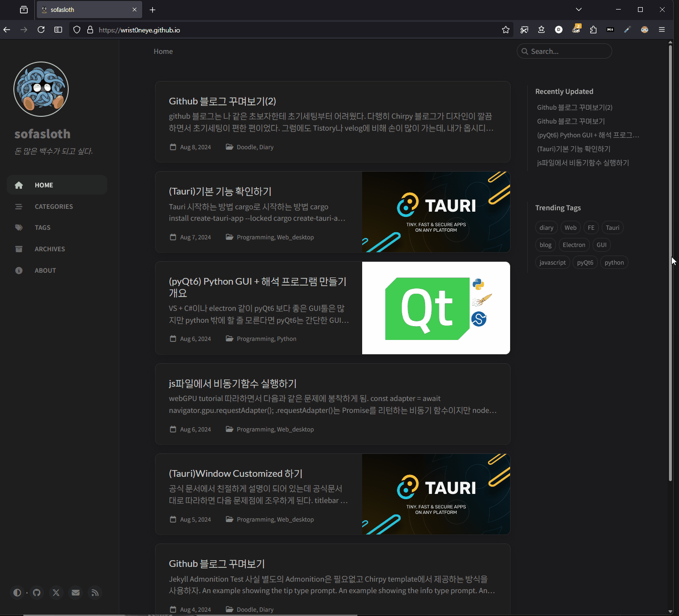Open list all tabs dropdown

coord(579,10)
